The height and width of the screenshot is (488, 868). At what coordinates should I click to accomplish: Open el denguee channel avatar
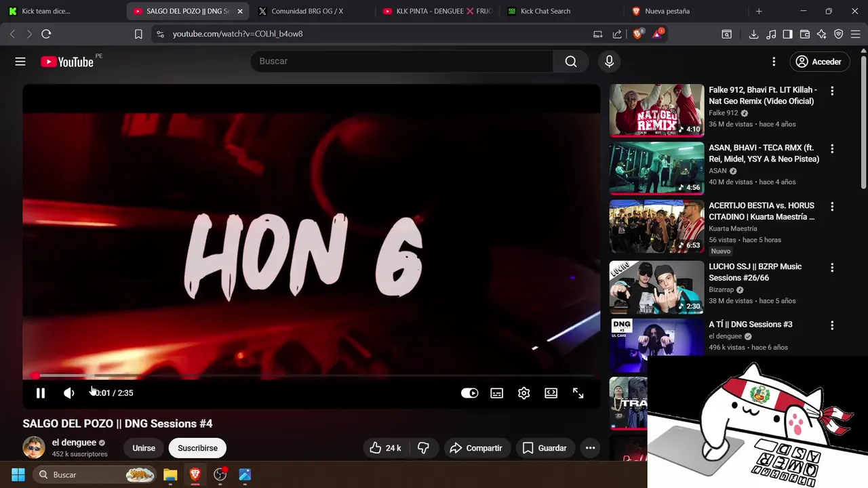tap(34, 448)
